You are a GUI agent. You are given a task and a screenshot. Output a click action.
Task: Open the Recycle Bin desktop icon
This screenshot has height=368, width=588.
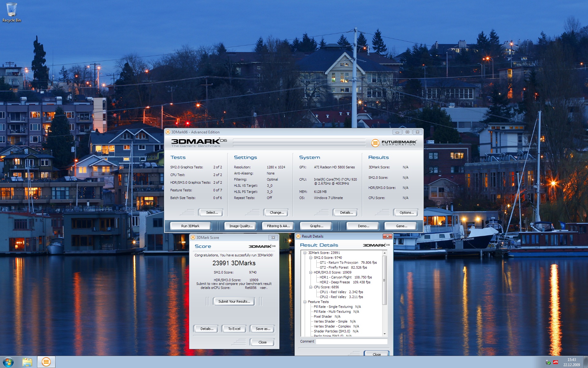point(12,12)
